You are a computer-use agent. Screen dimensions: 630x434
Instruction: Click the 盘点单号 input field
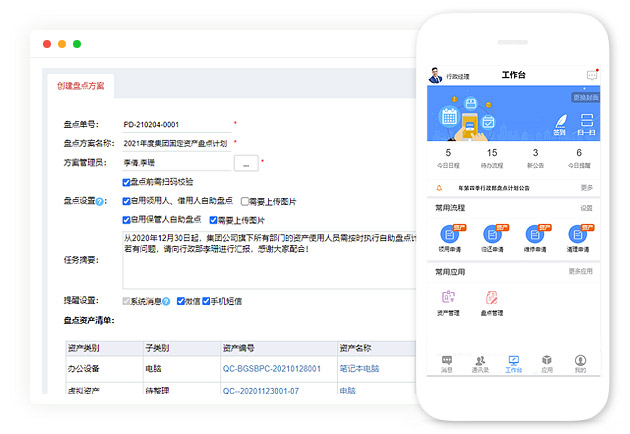click(176, 125)
